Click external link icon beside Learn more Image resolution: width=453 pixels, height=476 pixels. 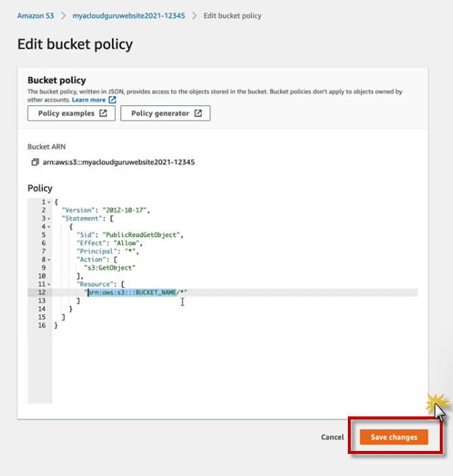(113, 100)
